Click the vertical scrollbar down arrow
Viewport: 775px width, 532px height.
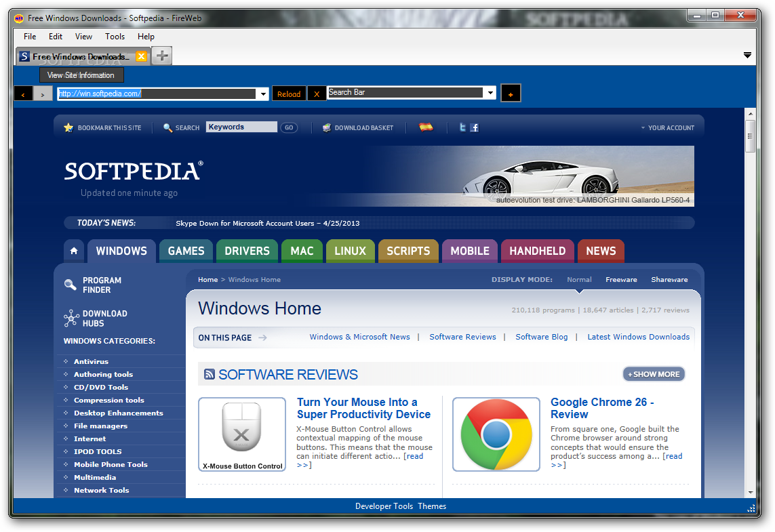[751, 493]
